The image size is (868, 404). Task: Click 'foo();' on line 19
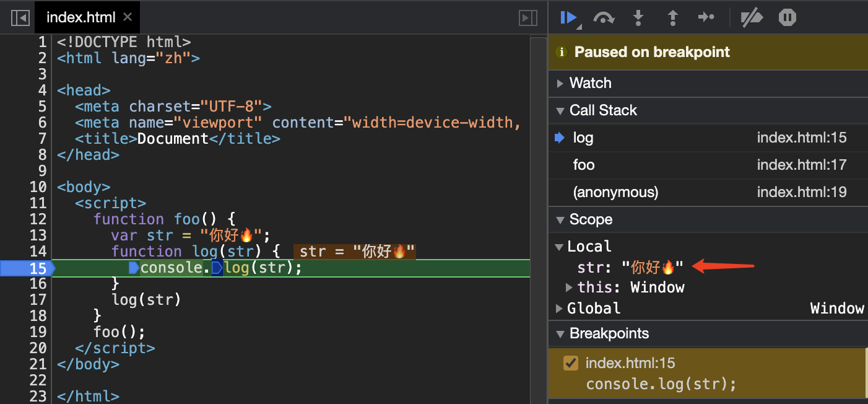119,332
